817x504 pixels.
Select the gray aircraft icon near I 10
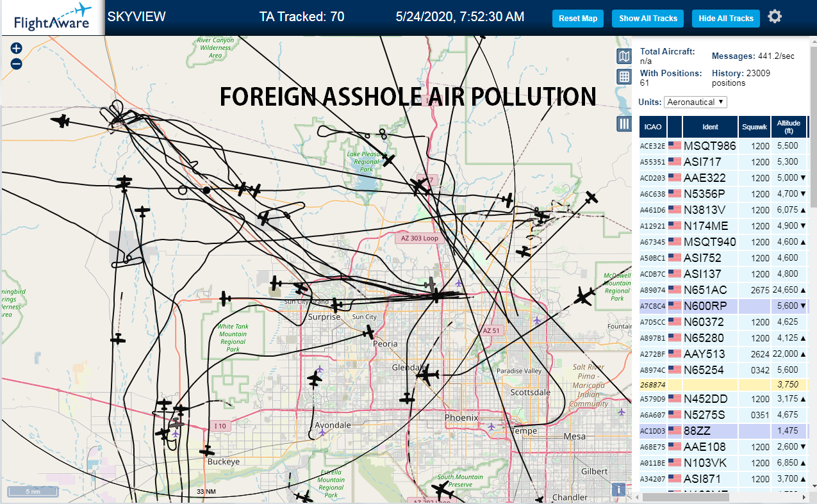click(x=176, y=423)
